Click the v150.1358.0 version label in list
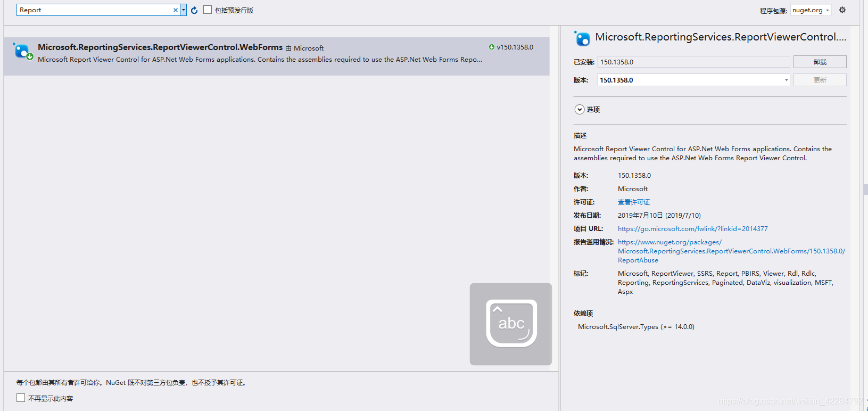Viewport: 868px width, 411px height. pos(515,47)
